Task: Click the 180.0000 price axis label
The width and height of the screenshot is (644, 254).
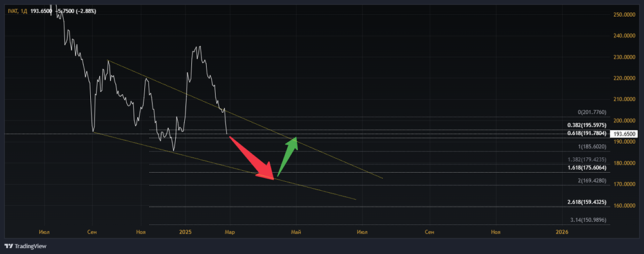Action: pyautogui.click(x=624, y=163)
